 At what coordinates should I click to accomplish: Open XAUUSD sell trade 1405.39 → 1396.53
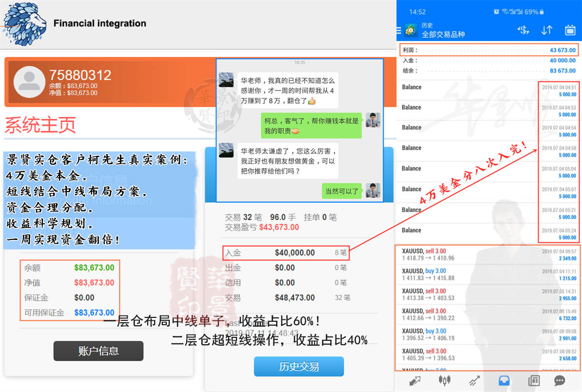click(x=489, y=355)
